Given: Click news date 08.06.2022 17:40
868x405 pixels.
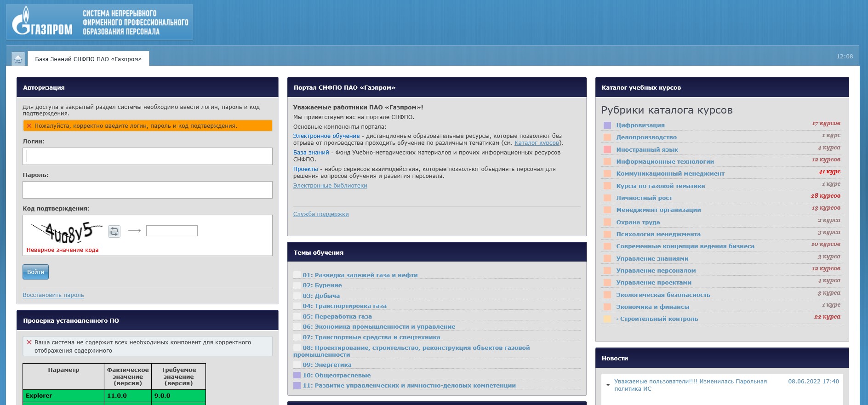Looking at the screenshot, I should point(814,382).
